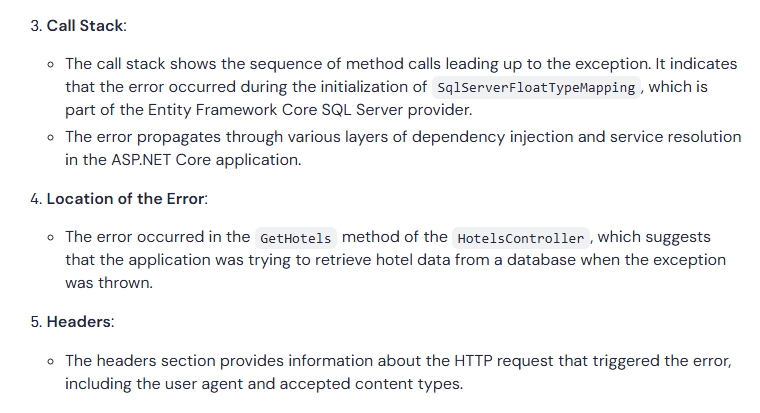
Task: Click the "Headers" bold heading
Action: 79,322
